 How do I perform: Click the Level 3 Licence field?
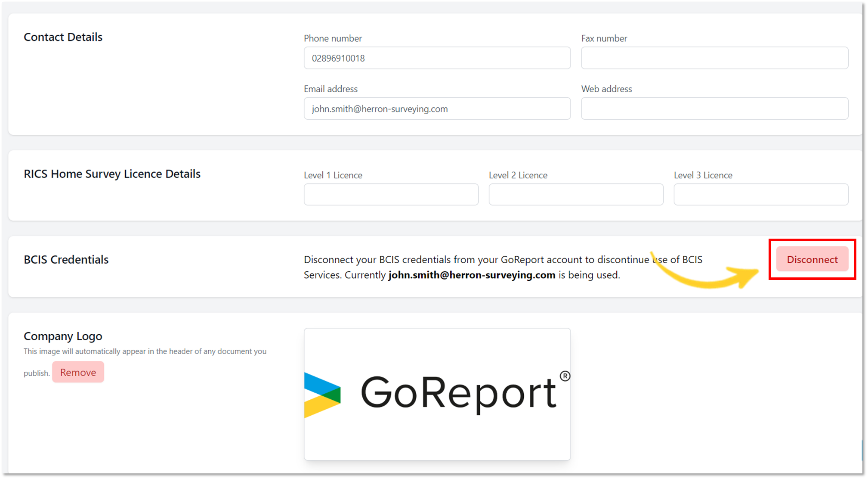tap(761, 194)
